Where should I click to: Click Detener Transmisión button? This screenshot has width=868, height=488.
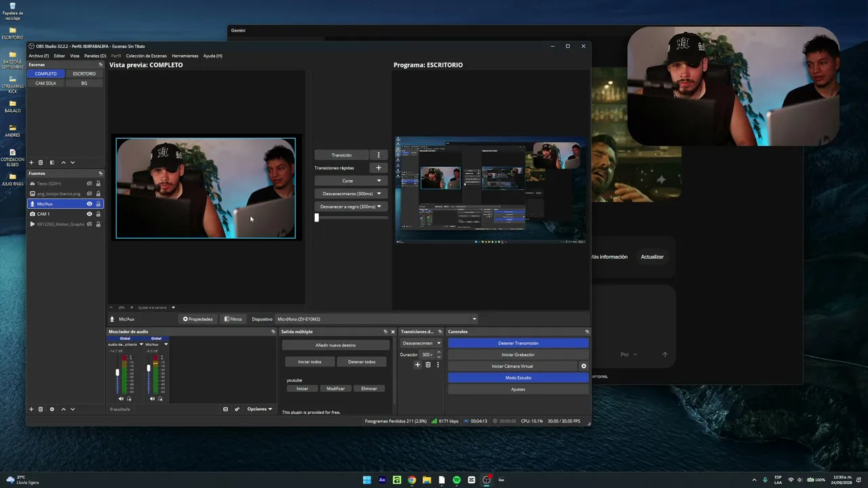(518, 343)
